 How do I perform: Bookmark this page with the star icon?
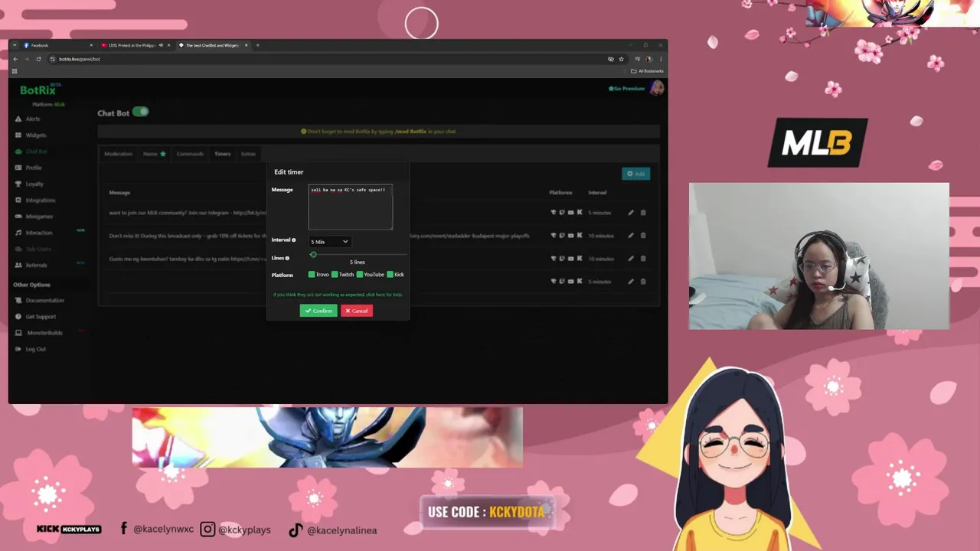621,59
